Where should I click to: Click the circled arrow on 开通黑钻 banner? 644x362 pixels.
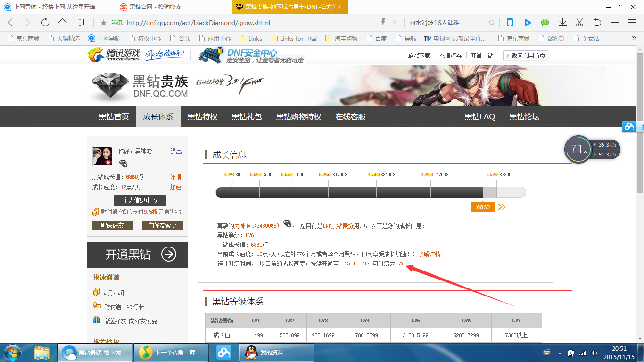[169, 255]
